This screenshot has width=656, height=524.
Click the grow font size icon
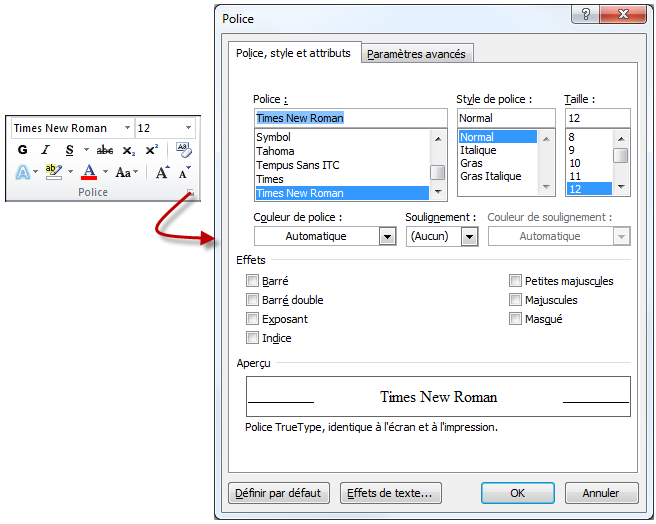tap(162, 172)
